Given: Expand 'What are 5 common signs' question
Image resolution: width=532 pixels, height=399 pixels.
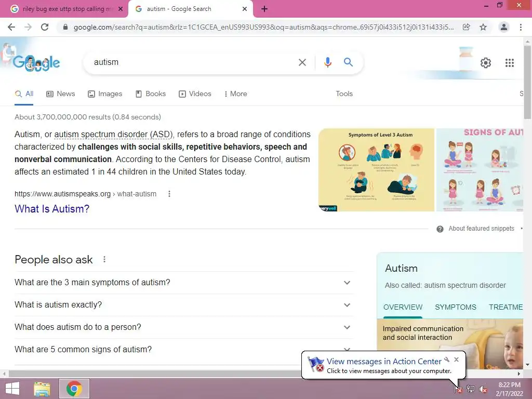Looking at the screenshot, I should click(184, 350).
